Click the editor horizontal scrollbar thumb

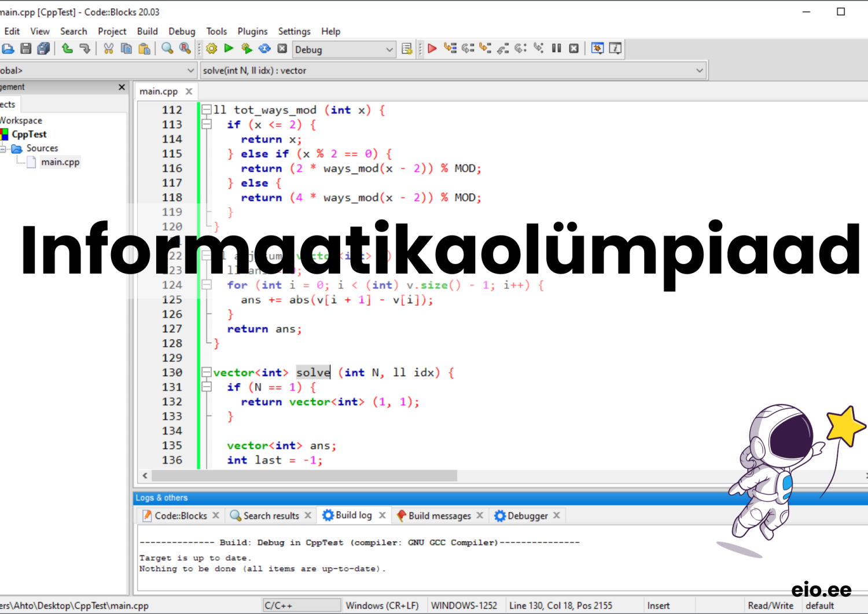tap(304, 475)
